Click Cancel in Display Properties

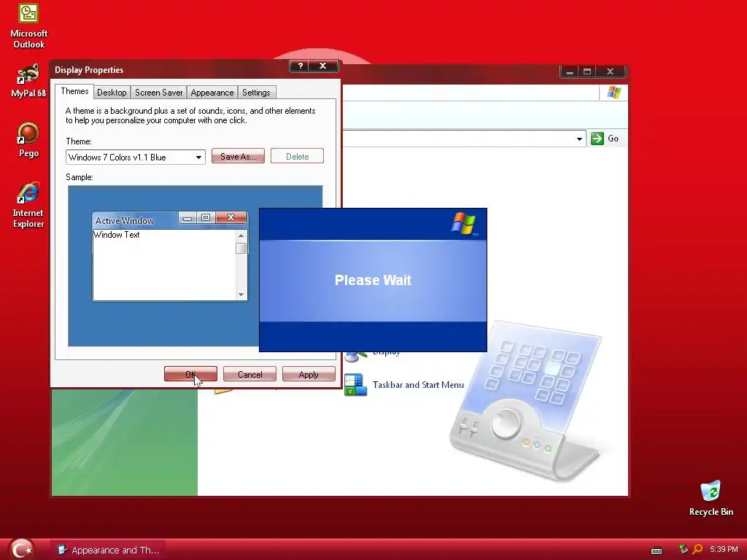(249, 374)
